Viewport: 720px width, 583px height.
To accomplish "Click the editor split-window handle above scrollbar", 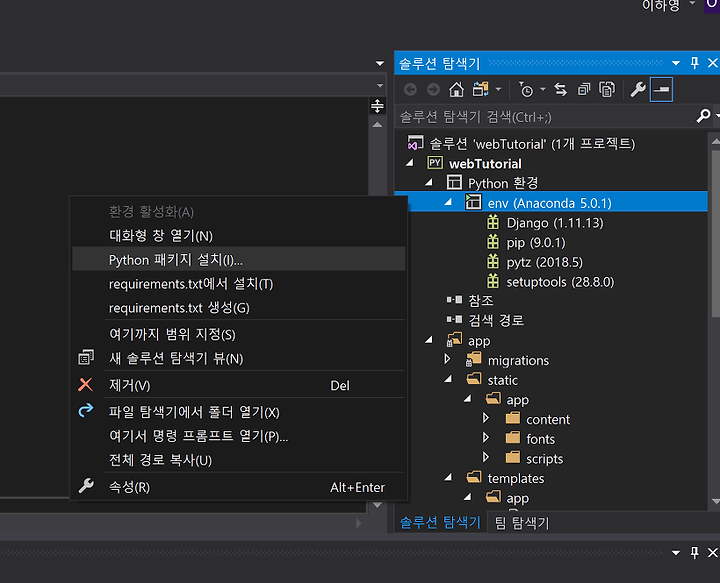I will point(377,106).
